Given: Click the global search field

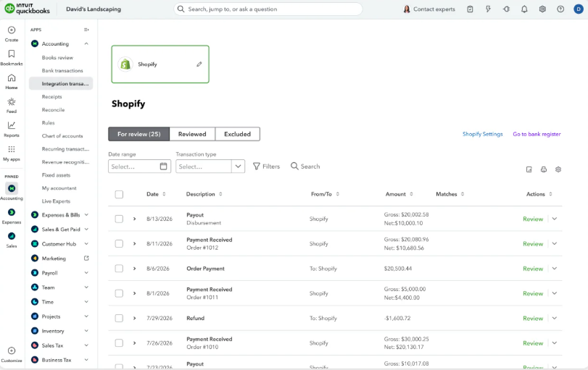Looking at the screenshot, I should click(268, 9).
